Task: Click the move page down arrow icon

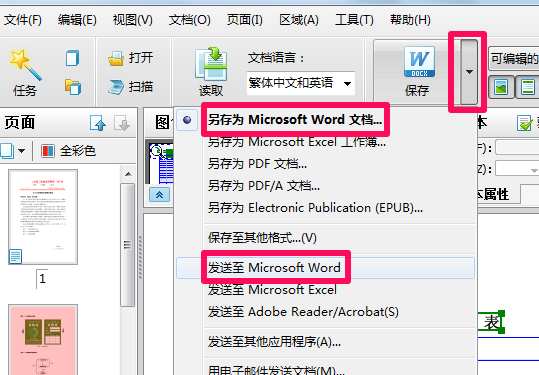Action: pyautogui.click(x=122, y=123)
